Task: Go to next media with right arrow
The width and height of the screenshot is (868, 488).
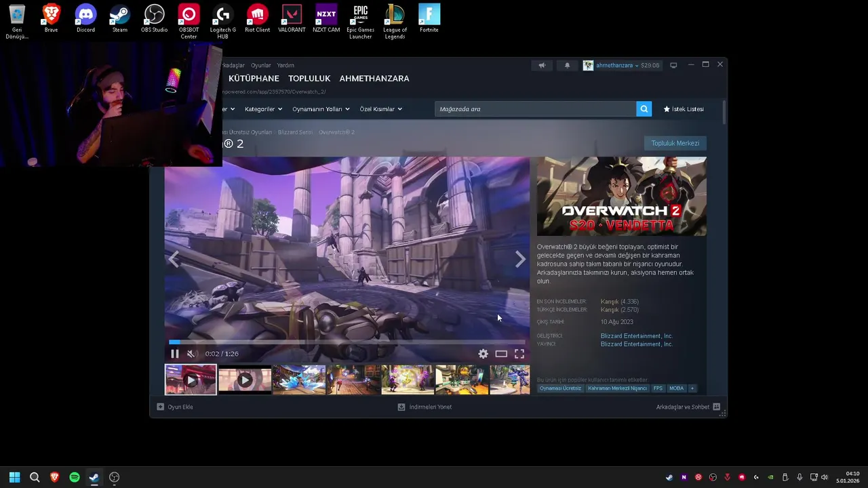Action: tap(520, 260)
